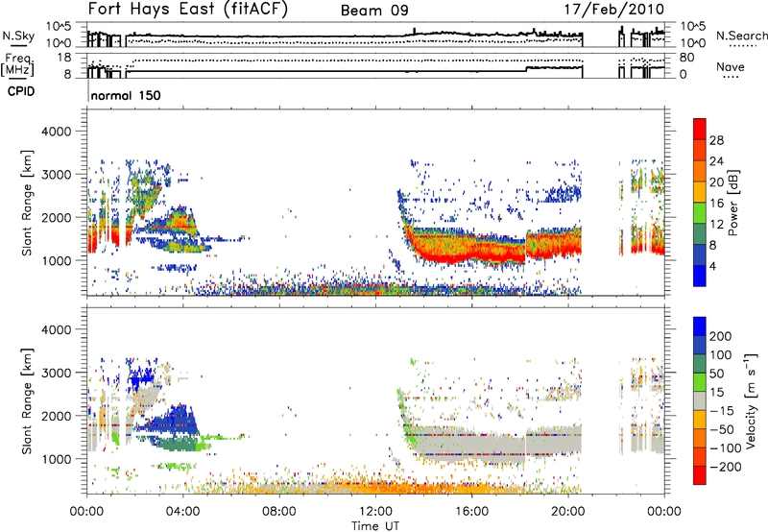Click the 'N.Sky' legend label

[18, 36]
